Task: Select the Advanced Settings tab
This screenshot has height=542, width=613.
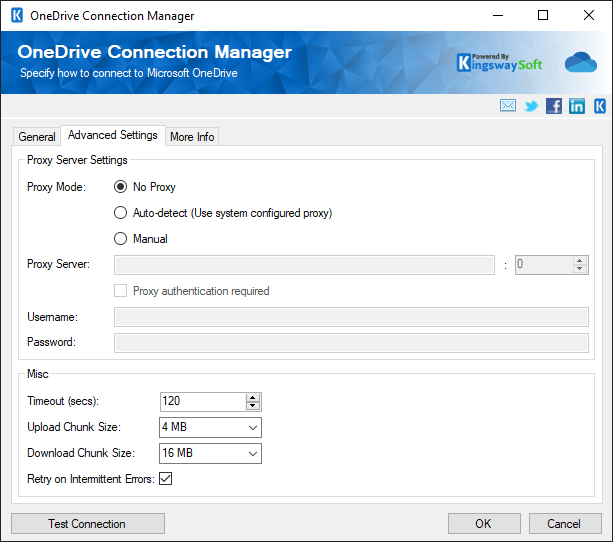Action: pyautogui.click(x=113, y=135)
